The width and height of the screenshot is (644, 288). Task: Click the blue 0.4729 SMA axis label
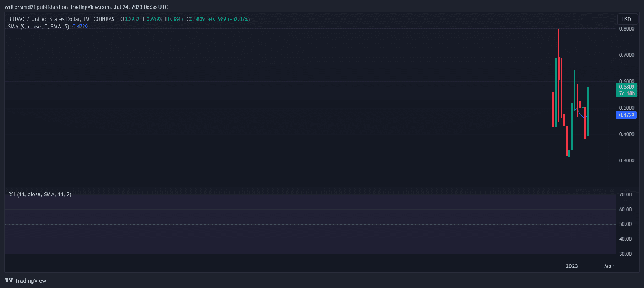click(x=626, y=115)
